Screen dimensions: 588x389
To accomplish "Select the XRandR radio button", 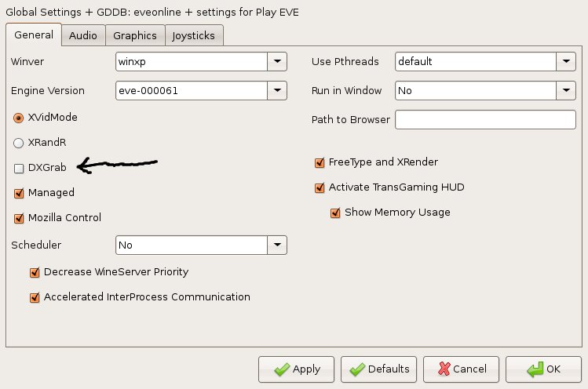I will coord(19,143).
